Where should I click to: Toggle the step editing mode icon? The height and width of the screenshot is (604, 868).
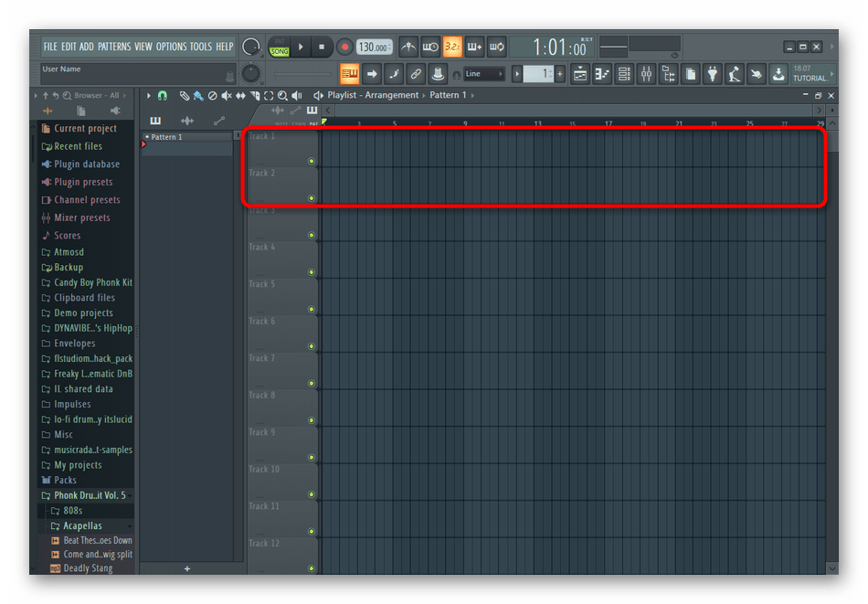coord(394,74)
